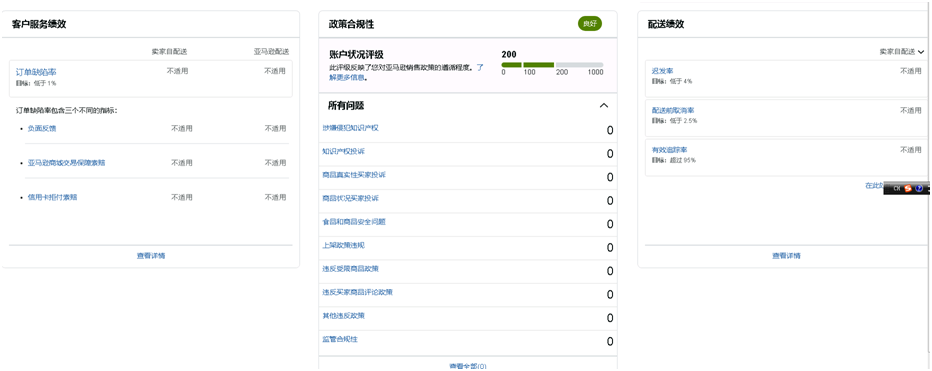Open the 迟发率 metric link
This screenshot has height=371, width=932.
[x=663, y=71]
